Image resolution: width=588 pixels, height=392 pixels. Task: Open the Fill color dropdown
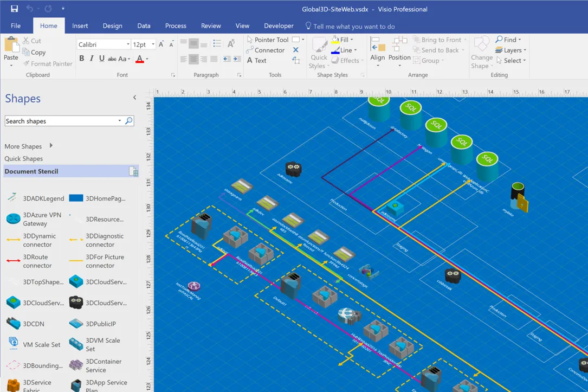342,40
